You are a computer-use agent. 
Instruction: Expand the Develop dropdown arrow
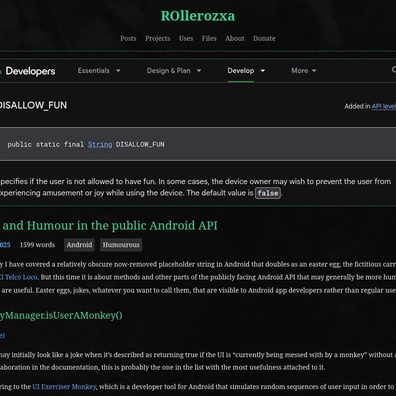(262, 71)
